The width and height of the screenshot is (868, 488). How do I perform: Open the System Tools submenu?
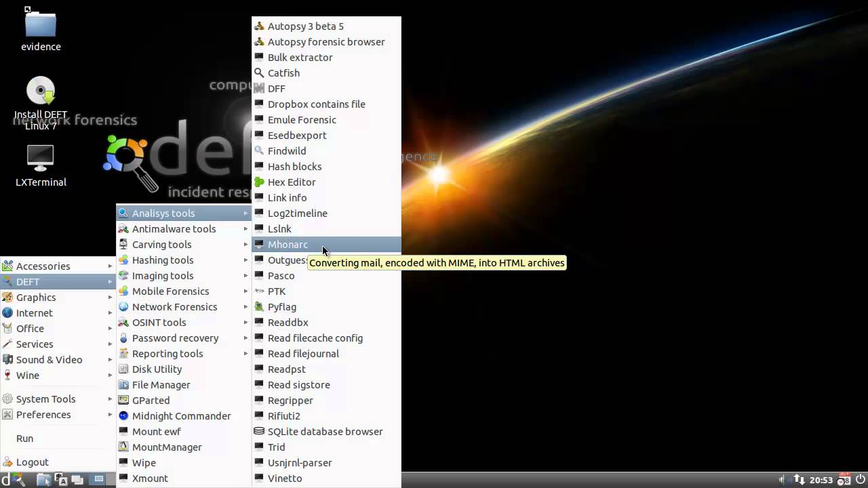pyautogui.click(x=58, y=399)
